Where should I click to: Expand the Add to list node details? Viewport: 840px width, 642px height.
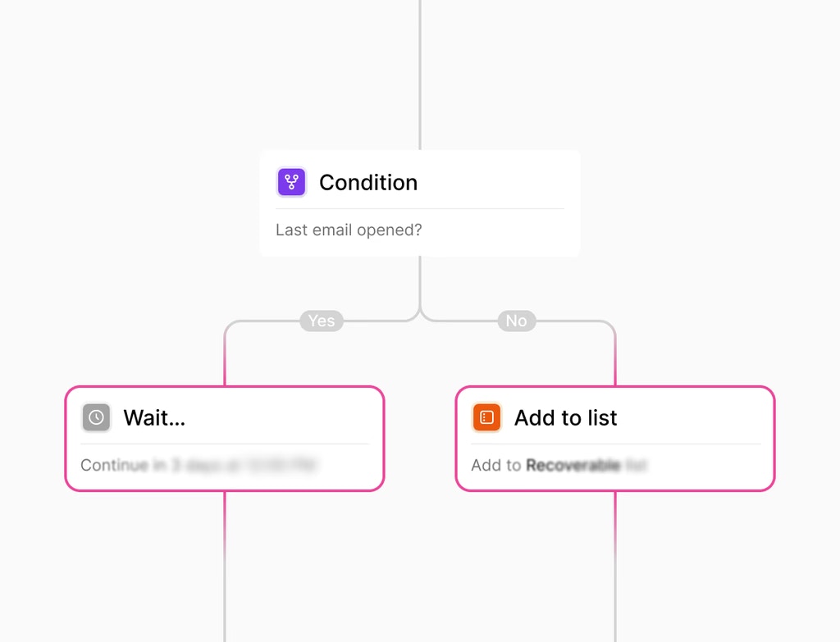click(x=614, y=438)
